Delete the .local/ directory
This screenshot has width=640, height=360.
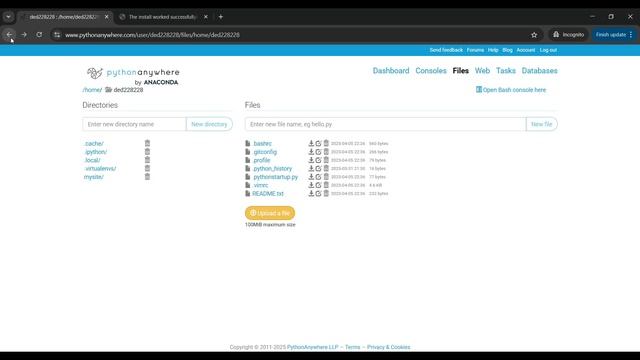click(147, 160)
